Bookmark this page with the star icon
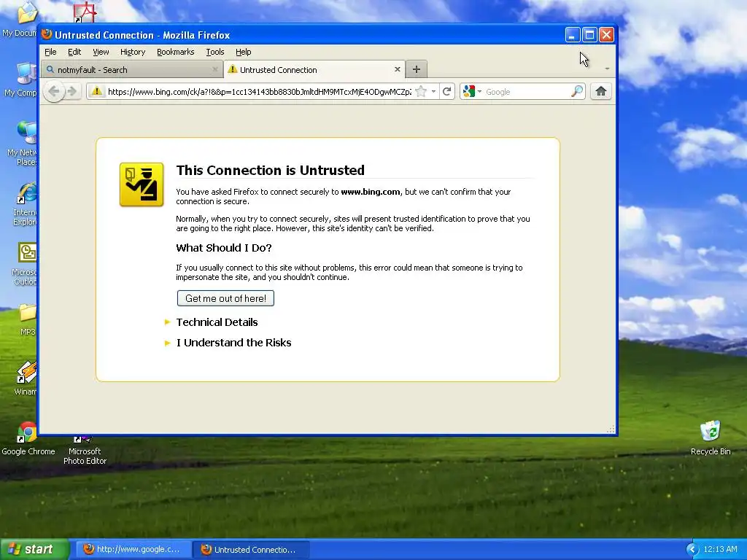The width and height of the screenshot is (747, 560). click(421, 91)
